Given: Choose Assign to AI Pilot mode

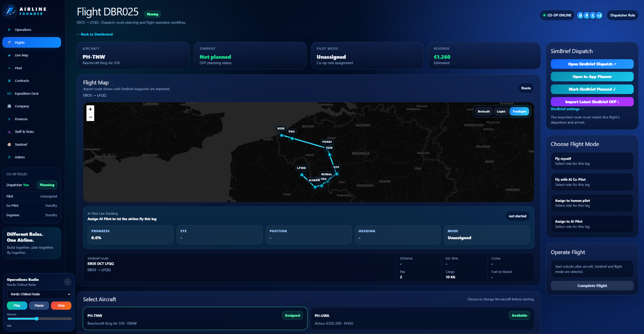Looking at the screenshot, I should coord(592,224).
